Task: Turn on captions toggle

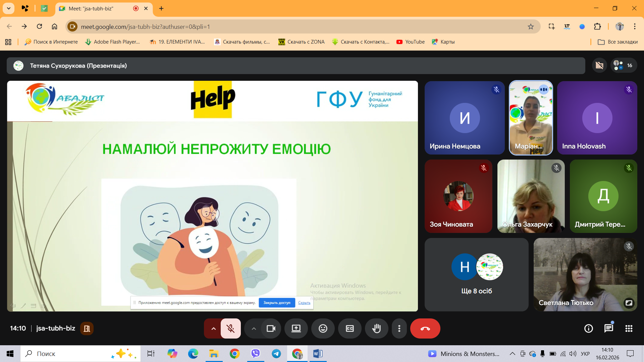Action: (350, 328)
